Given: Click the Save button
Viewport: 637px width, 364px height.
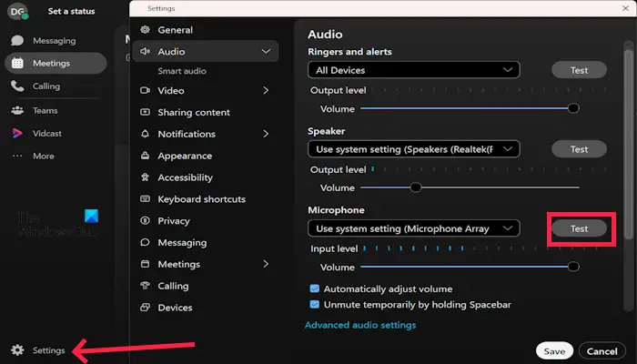Looking at the screenshot, I should click(x=554, y=351).
